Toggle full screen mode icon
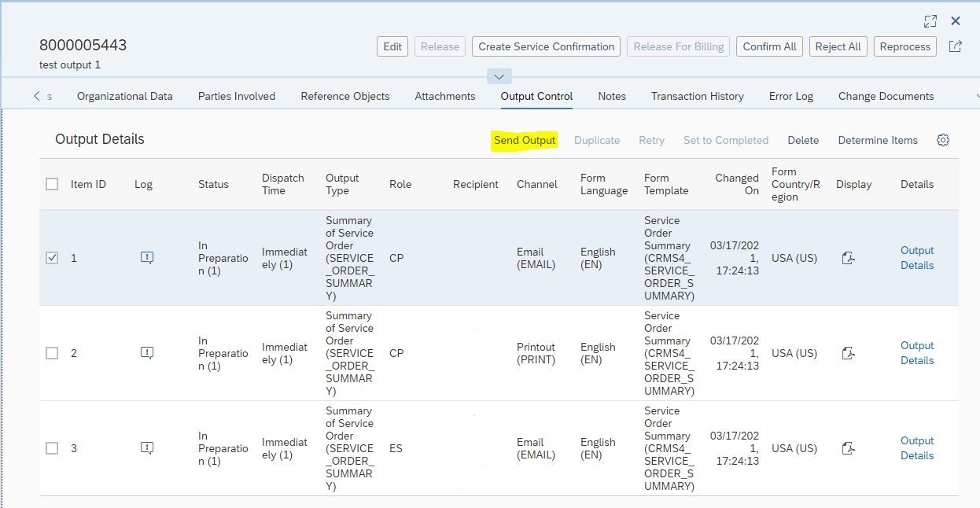The image size is (980, 508). tap(930, 21)
